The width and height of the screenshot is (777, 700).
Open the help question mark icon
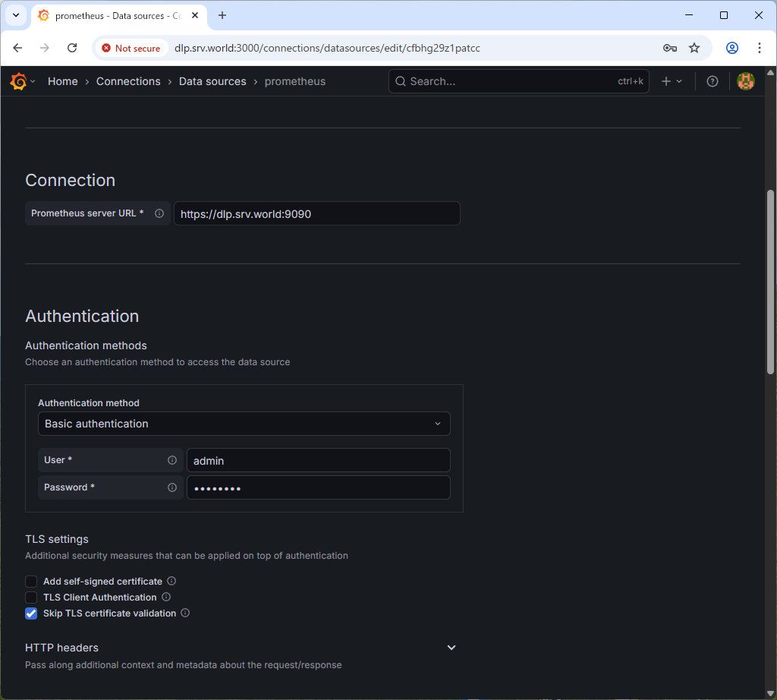pos(712,81)
